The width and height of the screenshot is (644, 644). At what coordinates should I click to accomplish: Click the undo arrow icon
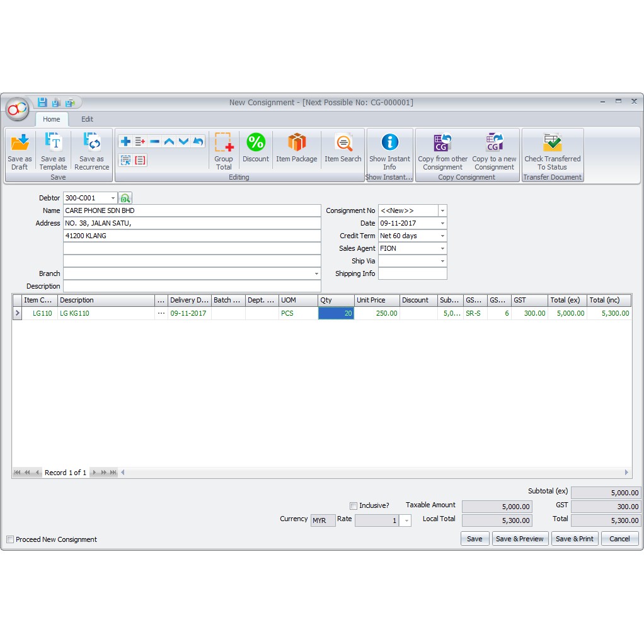(198, 142)
